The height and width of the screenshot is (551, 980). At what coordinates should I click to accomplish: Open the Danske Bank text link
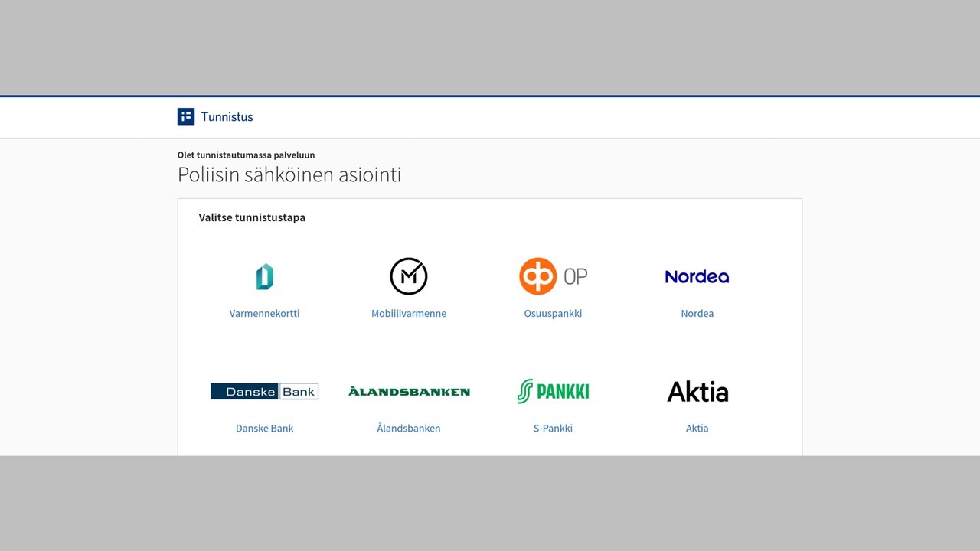pyautogui.click(x=264, y=428)
